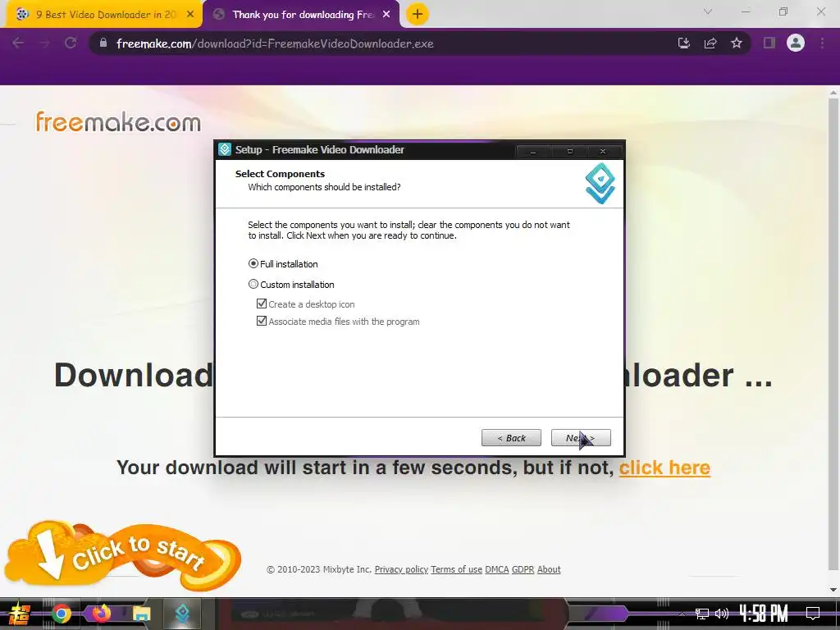Open the notification center icon

[813, 614]
